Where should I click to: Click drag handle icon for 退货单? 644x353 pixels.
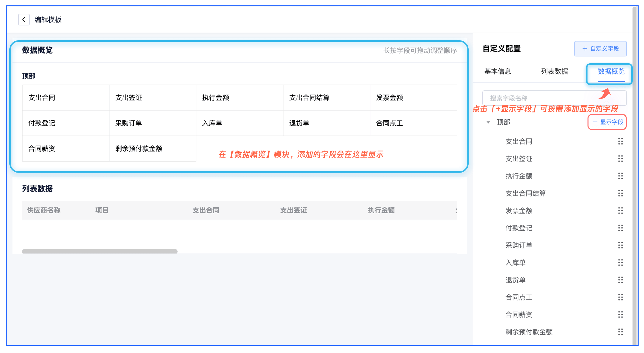(620, 280)
